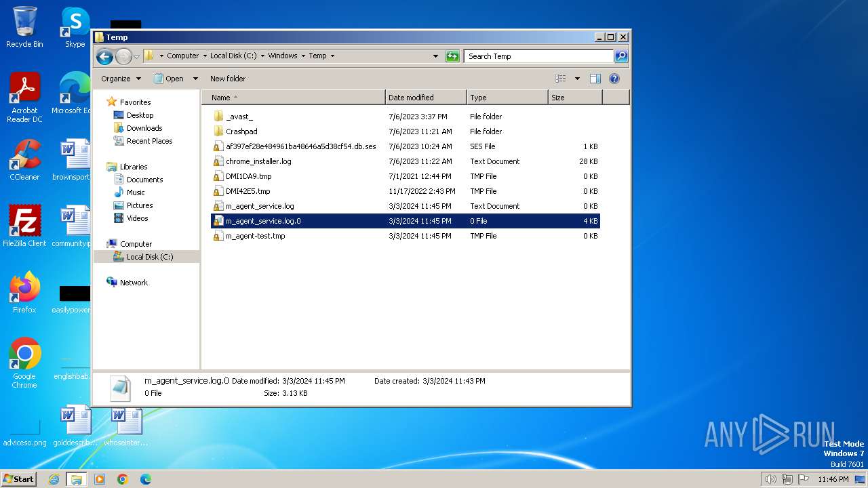Select the Crashpad folder
Viewport: 868px width, 488px height.
(406, 131)
